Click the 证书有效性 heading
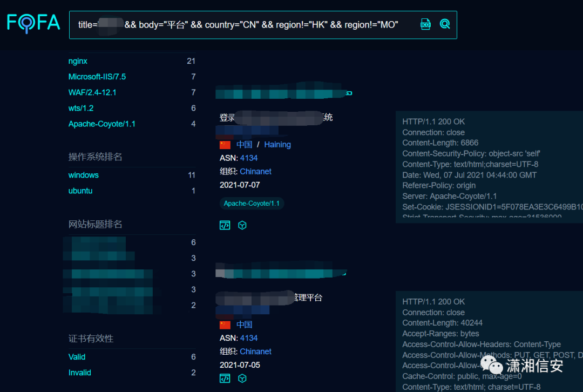This screenshot has width=583, height=392. pyautogui.click(x=91, y=339)
